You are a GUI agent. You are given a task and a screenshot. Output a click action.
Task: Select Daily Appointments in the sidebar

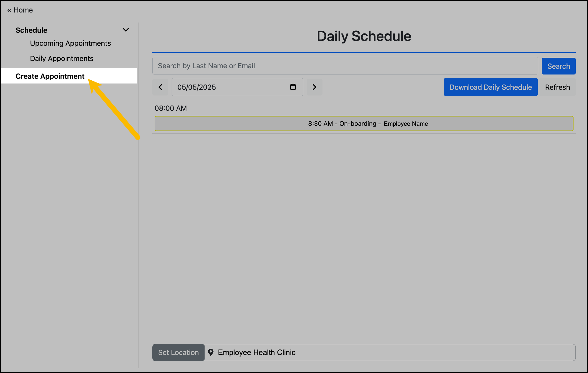pyautogui.click(x=62, y=58)
